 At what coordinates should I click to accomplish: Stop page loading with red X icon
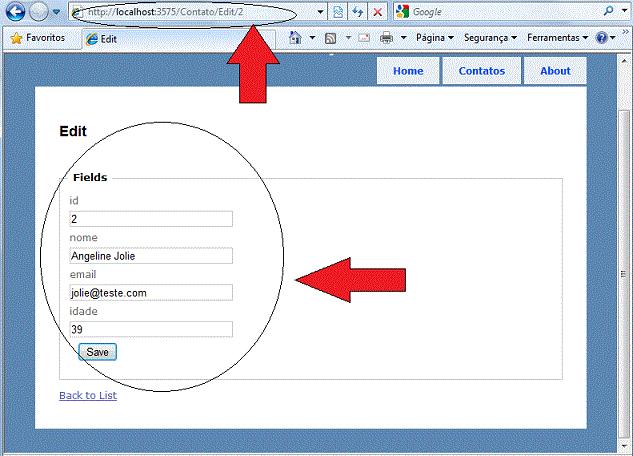tap(377, 12)
